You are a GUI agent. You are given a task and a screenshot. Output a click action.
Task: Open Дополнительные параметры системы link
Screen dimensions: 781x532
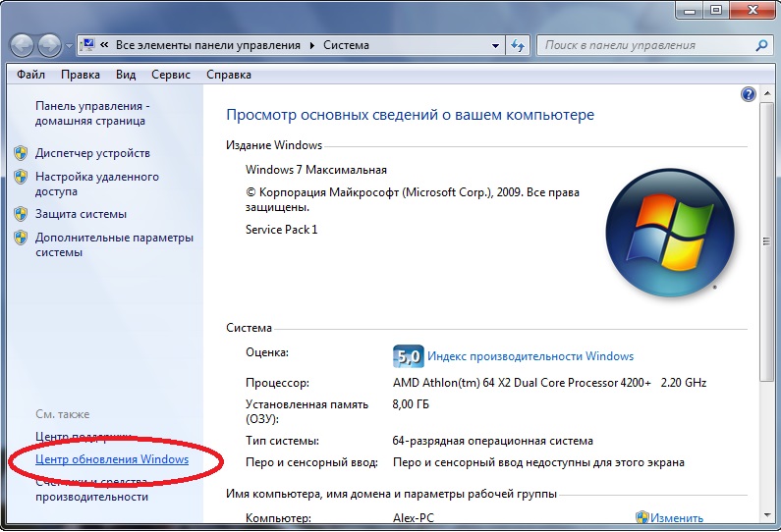(x=114, y=244)
